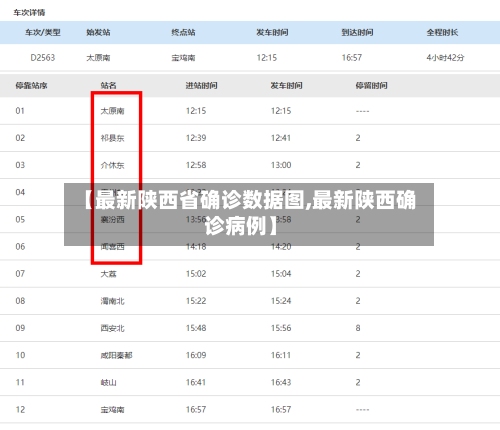
Task: Click 渭南北 station name
Action: 113,301
